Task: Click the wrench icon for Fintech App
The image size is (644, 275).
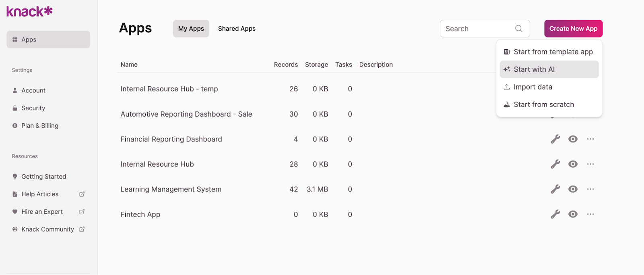Action: pos(555,214)
